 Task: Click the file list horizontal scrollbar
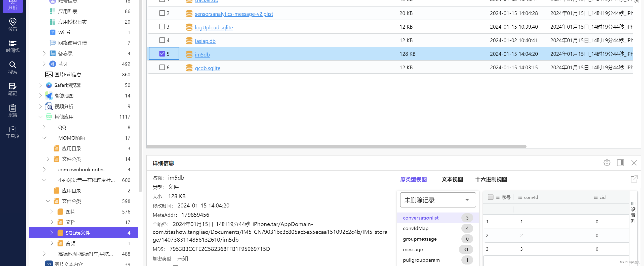point(336,146)
